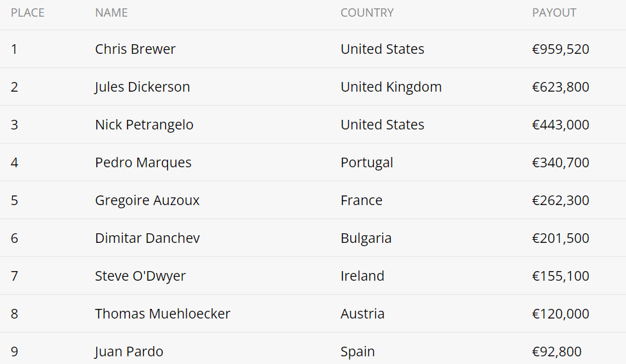The height and width of the screenshot is (364, 626).
Task: Click the Bulgaria country cell
Action: coord(366,238)
